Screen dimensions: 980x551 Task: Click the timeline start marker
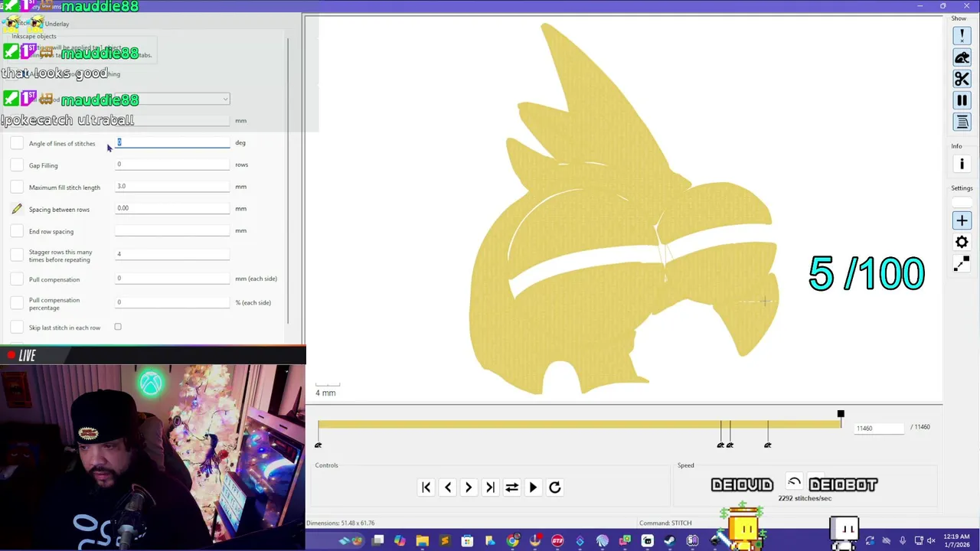(318, 445)
